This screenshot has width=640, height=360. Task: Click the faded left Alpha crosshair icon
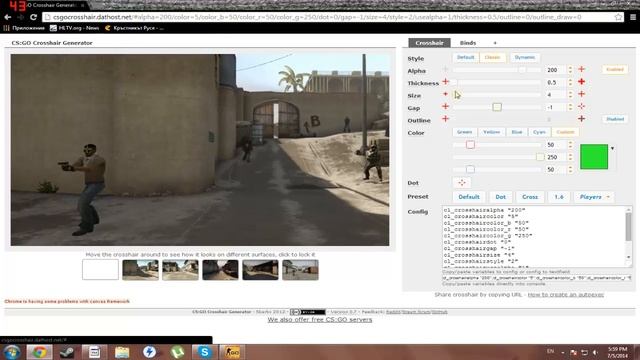446,69
